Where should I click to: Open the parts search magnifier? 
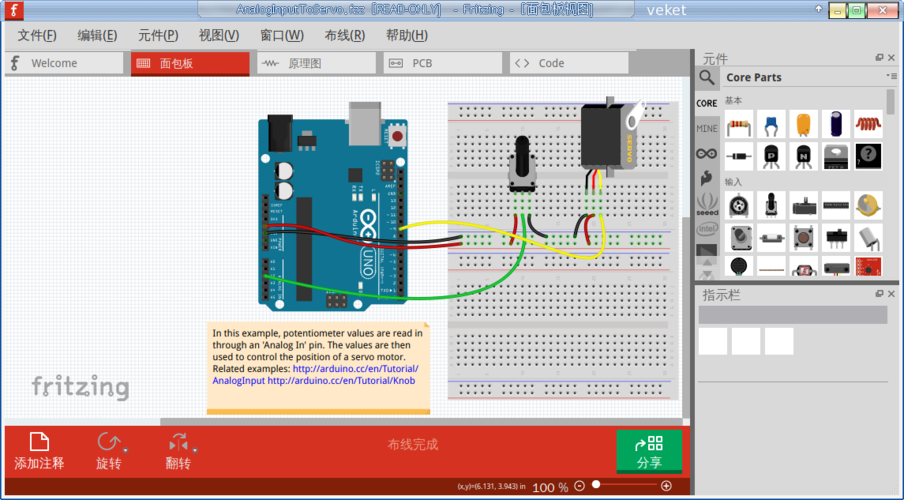707,77
